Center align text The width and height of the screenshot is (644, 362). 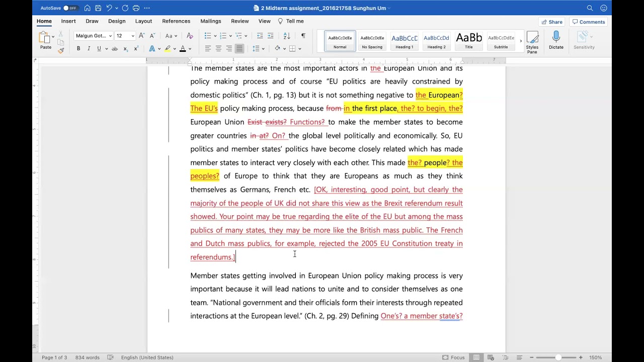pyautogui.click(x=218, y=49)
